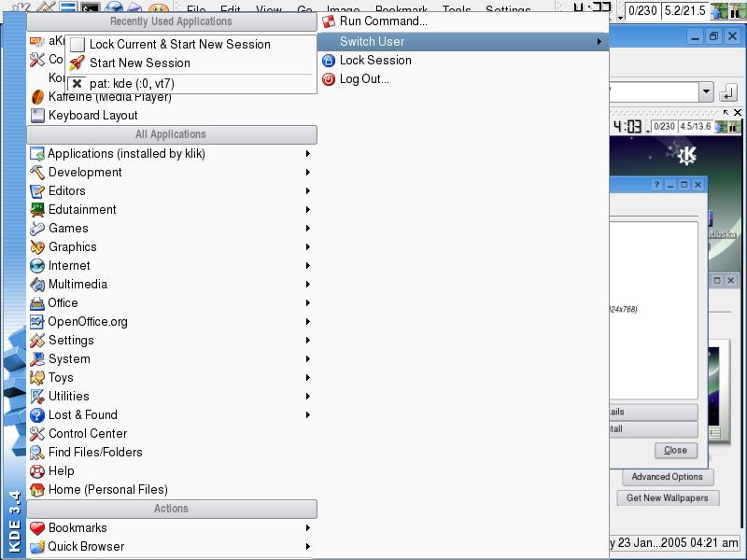Viewport: 747px width, 560px height.
Task: Click the System computer icon
Action: (37, 359)
